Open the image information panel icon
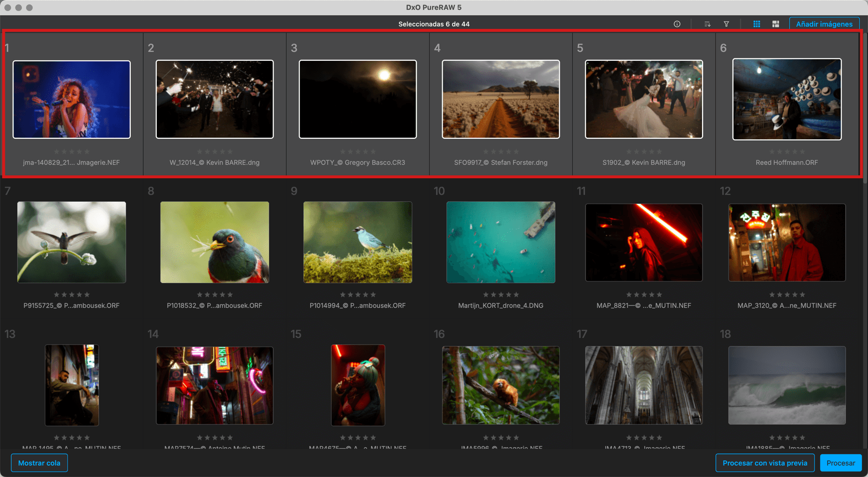 [677, 24]
